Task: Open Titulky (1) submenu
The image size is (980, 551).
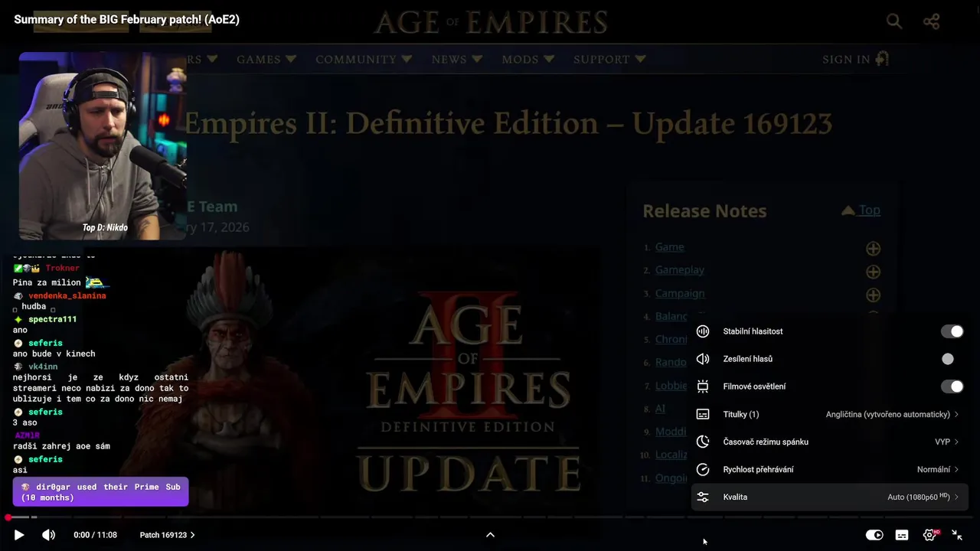Action: tap(830, 414)
